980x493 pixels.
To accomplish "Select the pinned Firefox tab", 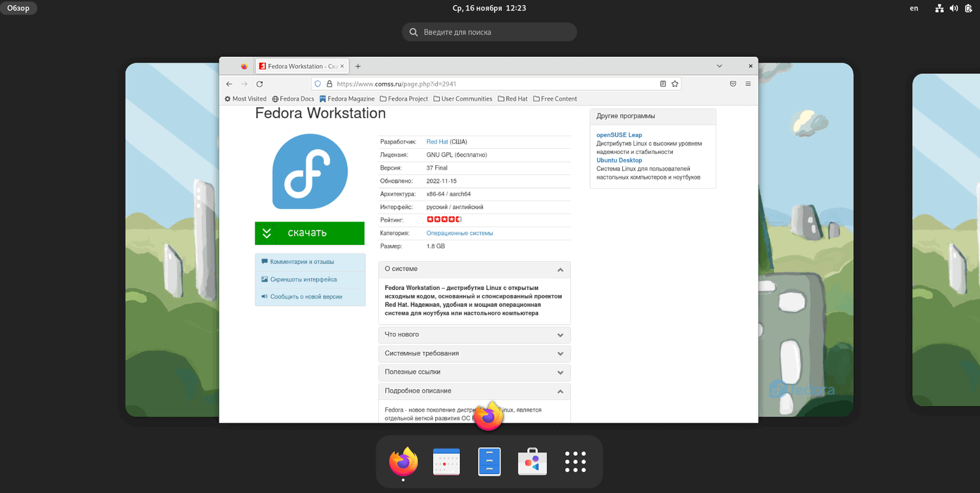I will click(244, 66).
